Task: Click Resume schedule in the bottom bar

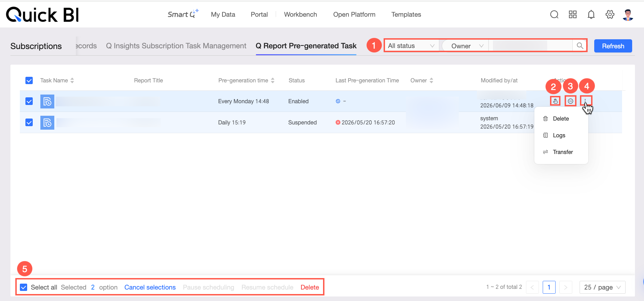Action: 267,287
